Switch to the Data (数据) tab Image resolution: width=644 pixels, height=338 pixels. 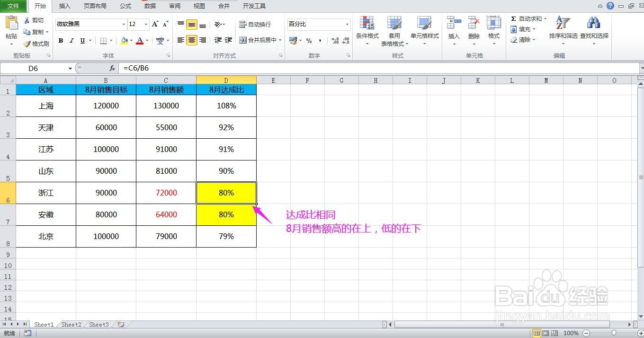(150, 6)
